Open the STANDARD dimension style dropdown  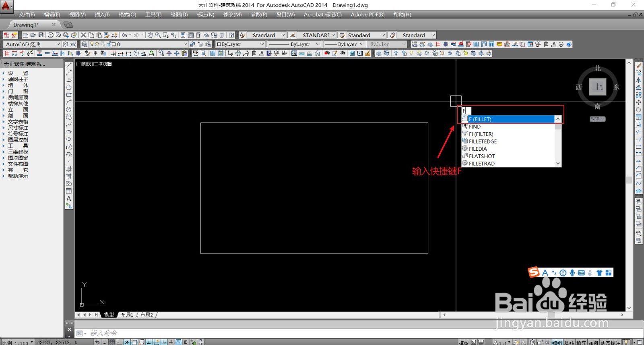tap(316, 35)
